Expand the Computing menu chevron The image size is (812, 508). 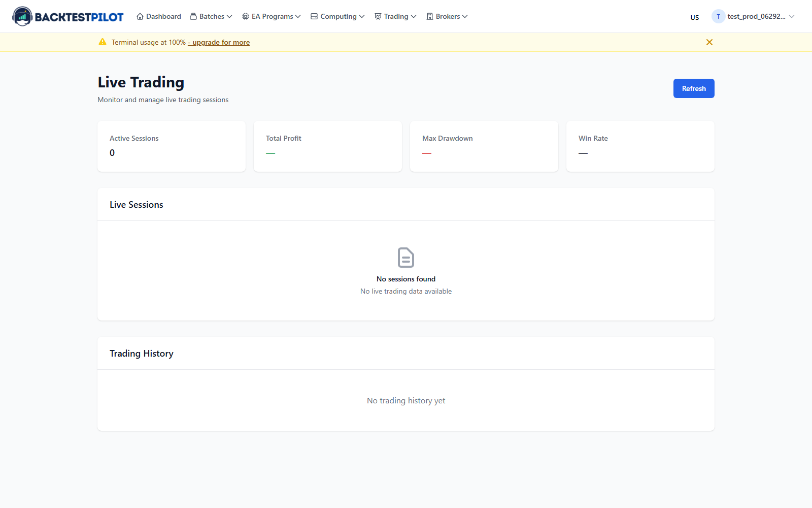(x=362, y=16)
